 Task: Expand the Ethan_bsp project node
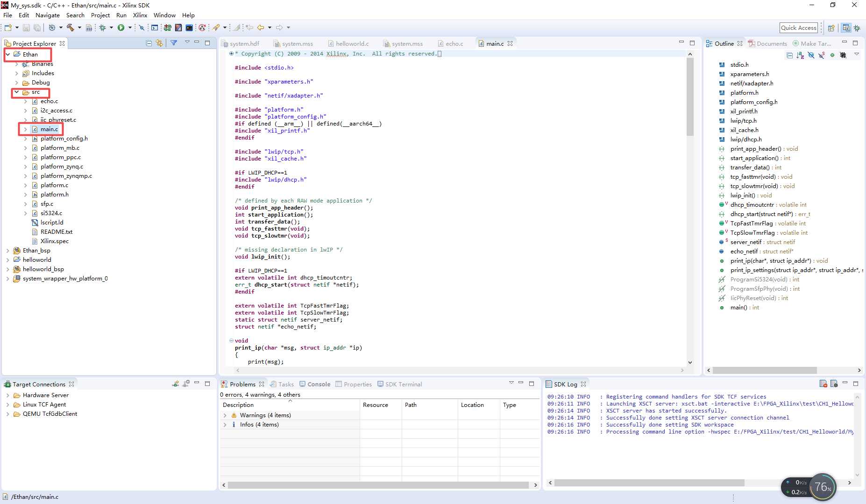tap(8, 251)
